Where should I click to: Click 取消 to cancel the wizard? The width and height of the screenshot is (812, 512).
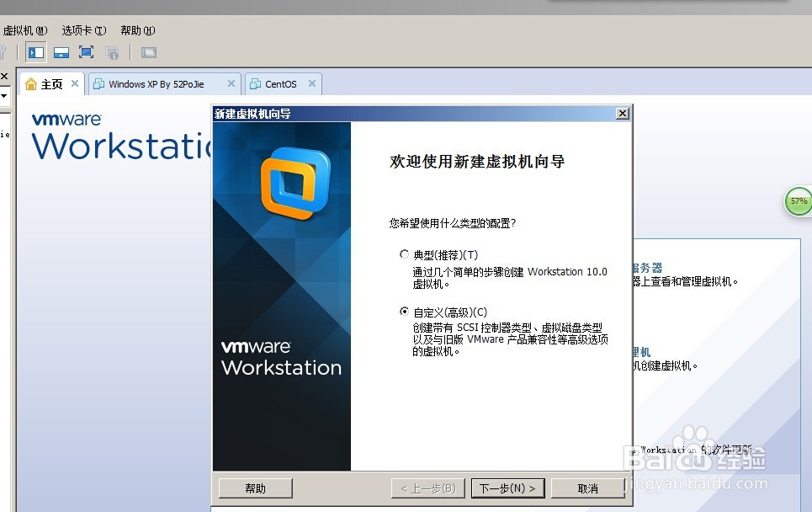[x=588, y=488]
